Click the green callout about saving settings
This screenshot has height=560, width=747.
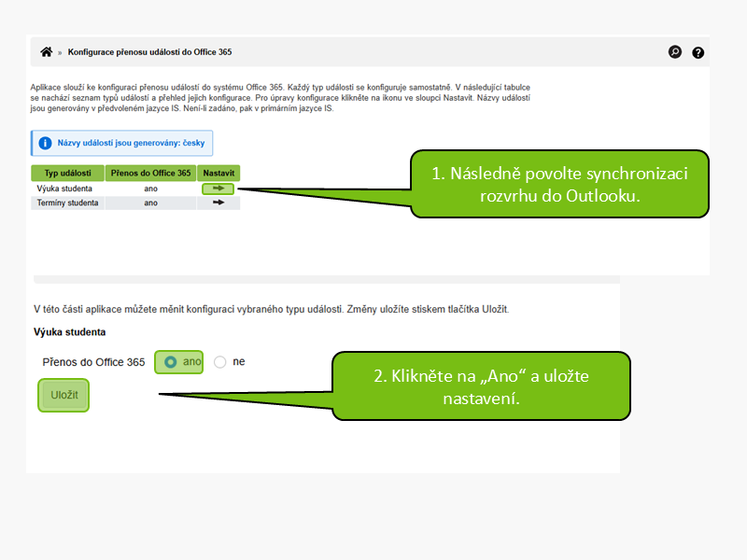(480, 386)
